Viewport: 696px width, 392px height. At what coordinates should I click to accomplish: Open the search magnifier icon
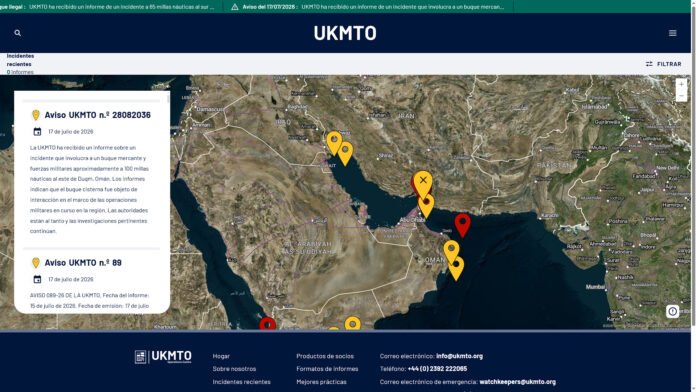(x=18, y=33)
